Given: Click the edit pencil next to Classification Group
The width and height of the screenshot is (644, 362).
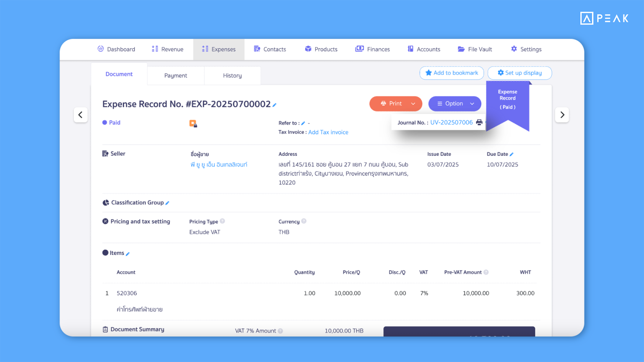Looking at the screenshot, I should [167, 203].
